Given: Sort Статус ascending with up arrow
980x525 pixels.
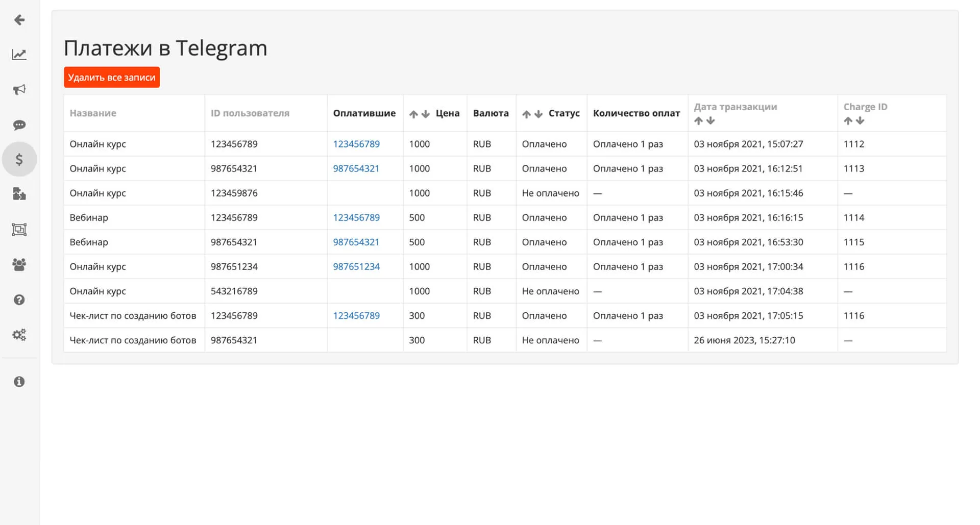Looking at the screenshot, I should (526, 114).
